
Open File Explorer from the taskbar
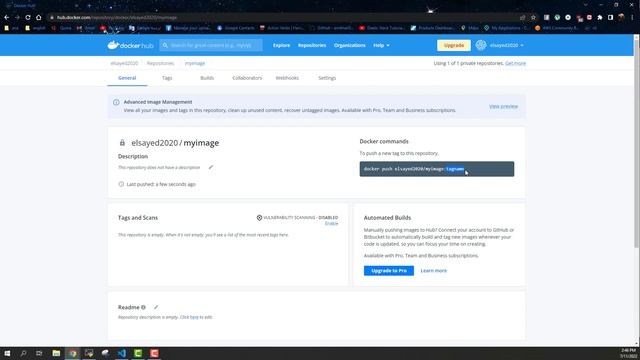[56, 353]
